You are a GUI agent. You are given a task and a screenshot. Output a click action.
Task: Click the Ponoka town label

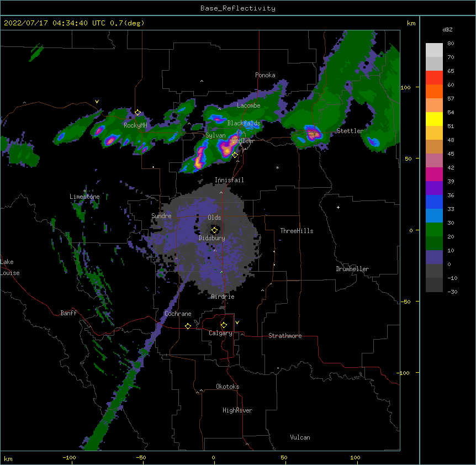click(x=265, y=75)
